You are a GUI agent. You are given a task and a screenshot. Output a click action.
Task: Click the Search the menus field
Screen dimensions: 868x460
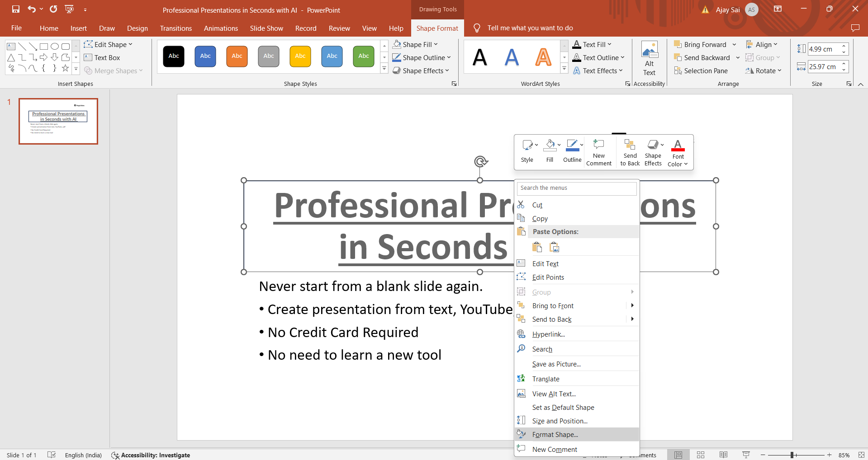point(576,188)
